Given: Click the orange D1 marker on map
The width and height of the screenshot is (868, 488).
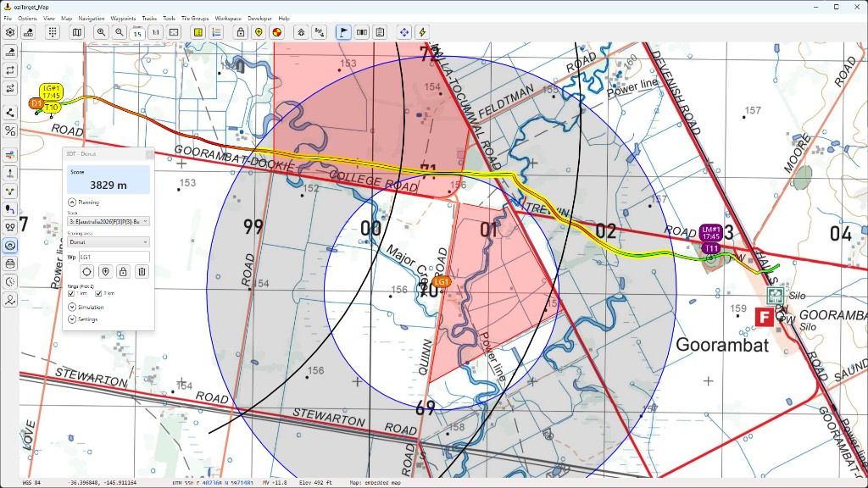Looking at the screenshot, I should pyautogui.click(x=36, y=103).
